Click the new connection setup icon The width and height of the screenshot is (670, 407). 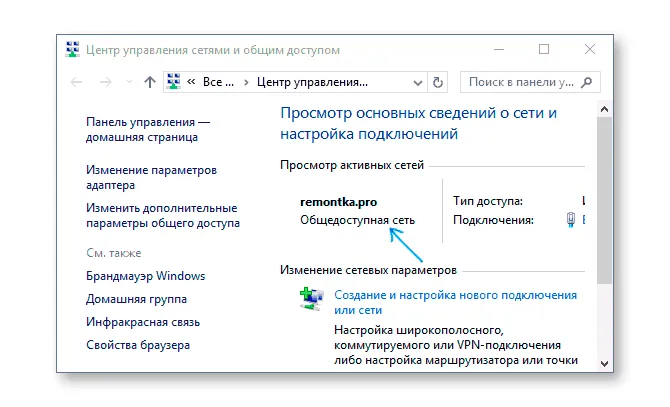311,299
